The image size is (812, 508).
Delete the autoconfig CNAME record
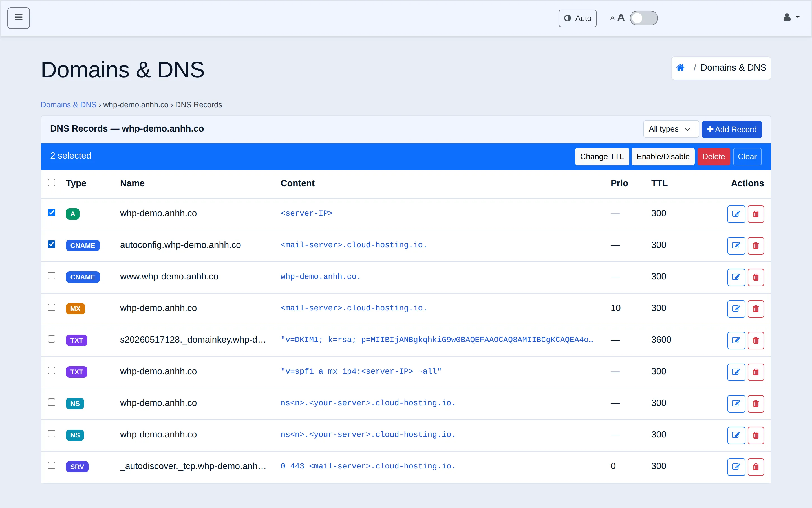pyautogui.click(x=756, y=246)
